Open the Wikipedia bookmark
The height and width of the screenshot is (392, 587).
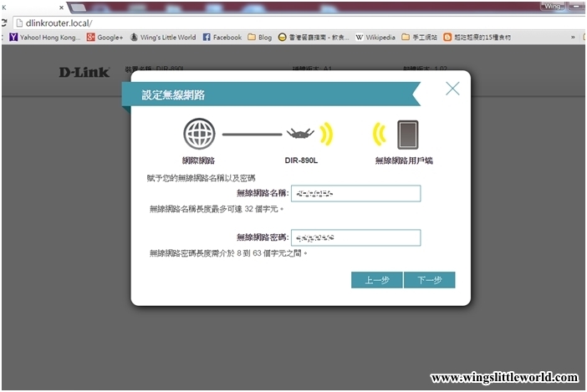coord(375,38)
